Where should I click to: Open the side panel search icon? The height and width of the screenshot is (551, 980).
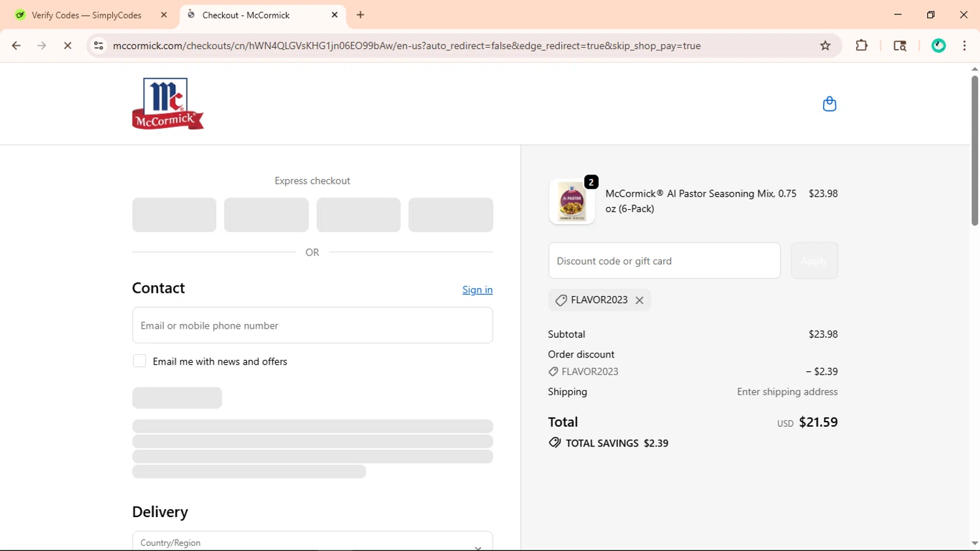pos(900,46)
